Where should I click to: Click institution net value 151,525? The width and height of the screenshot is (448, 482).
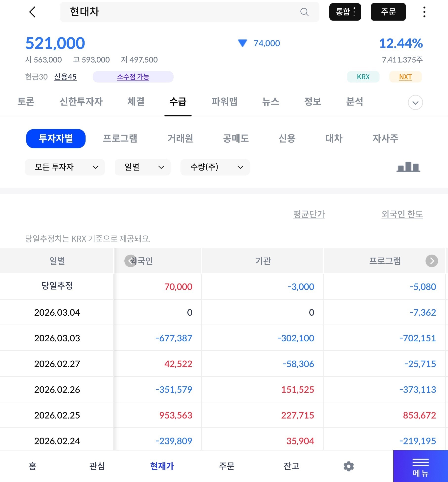tap(298, 390)
